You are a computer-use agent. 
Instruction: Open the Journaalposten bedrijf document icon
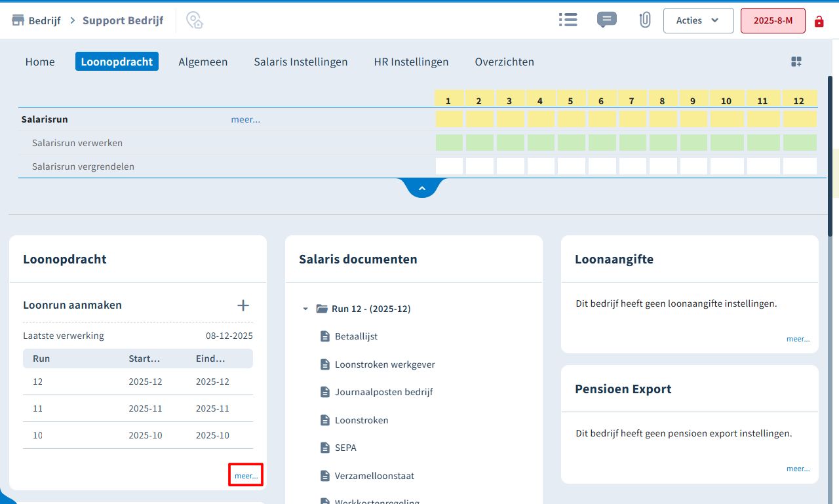[x=324, y=392]
